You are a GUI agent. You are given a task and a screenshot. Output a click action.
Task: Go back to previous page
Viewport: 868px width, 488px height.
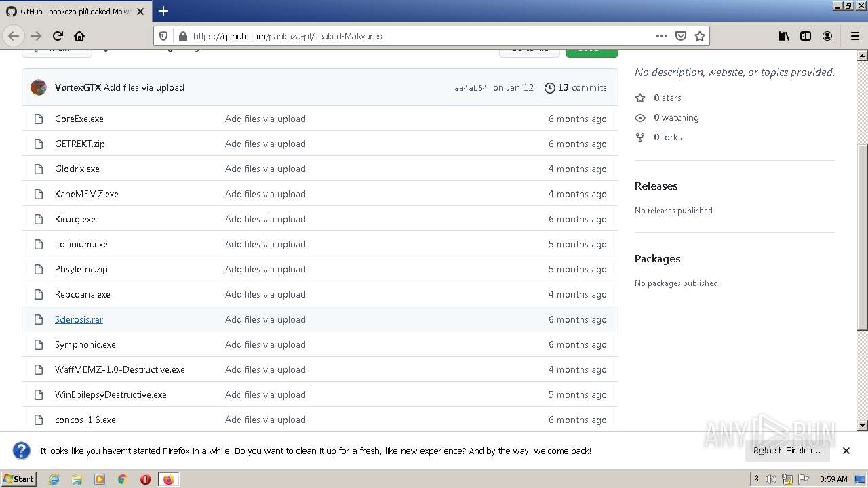(14, 36)
